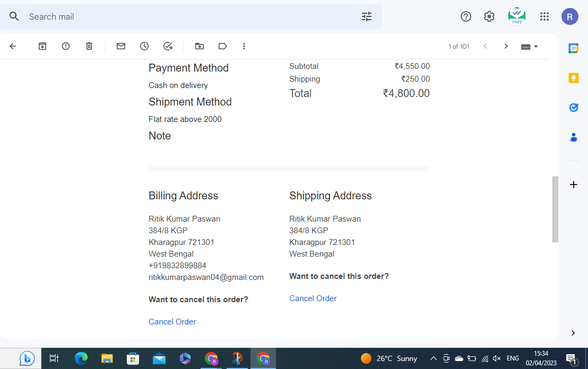Open the More options three-dot menu
The width and height of the screenshot is (588, 369).
(x=244, y=46)
